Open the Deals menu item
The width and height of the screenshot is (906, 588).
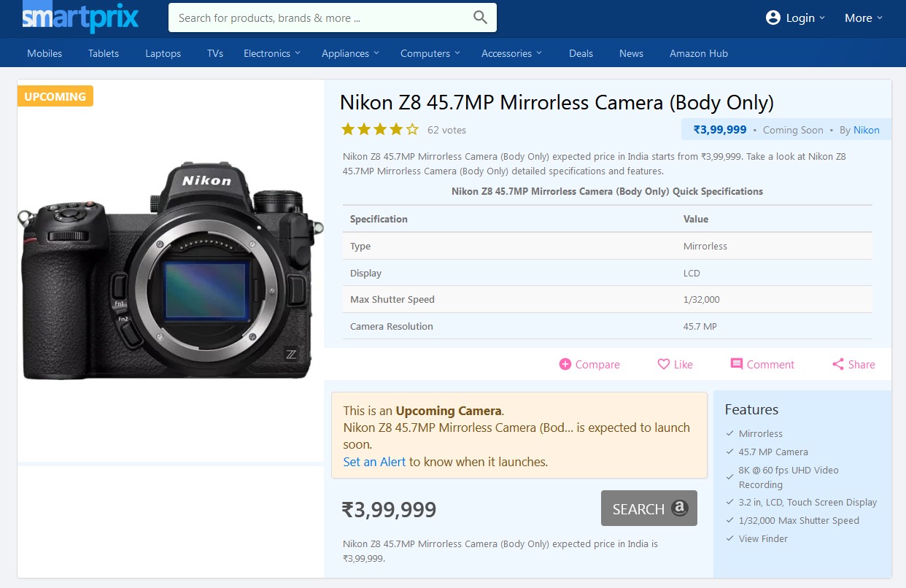click(x=581, y=53)
